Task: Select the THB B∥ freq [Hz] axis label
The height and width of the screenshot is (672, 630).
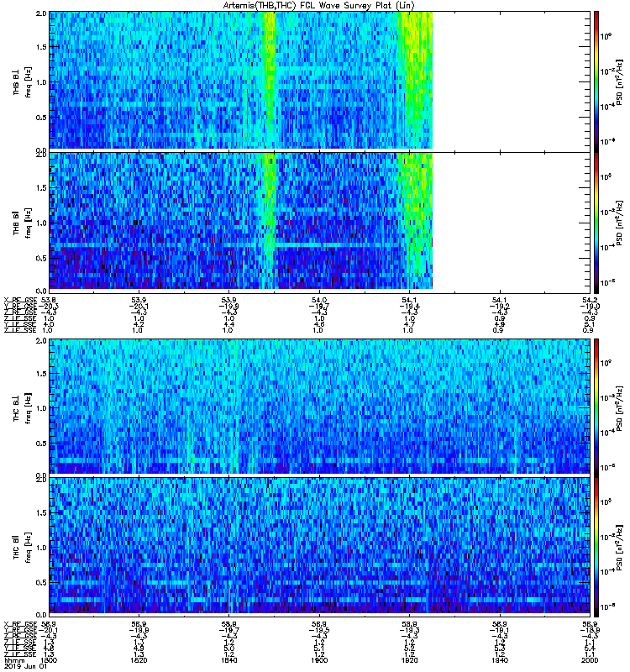Action: click(x=22, y=223)
